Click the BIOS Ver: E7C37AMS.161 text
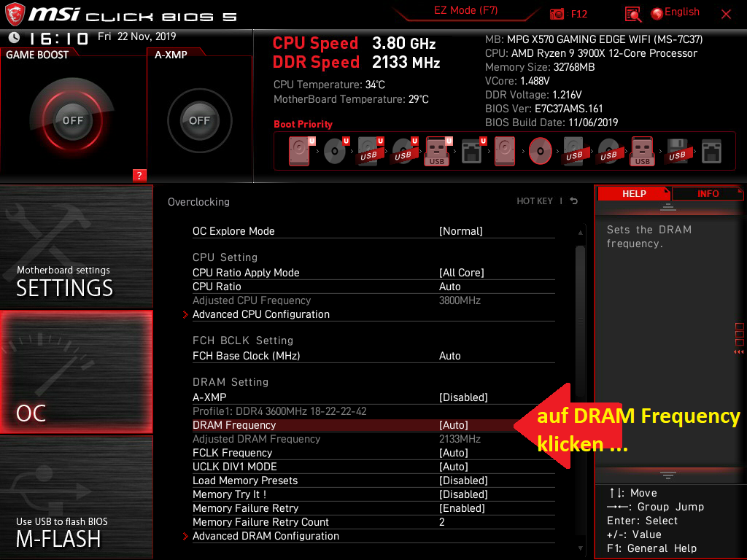Screen dimensions: 747x560 coord(543,109)
